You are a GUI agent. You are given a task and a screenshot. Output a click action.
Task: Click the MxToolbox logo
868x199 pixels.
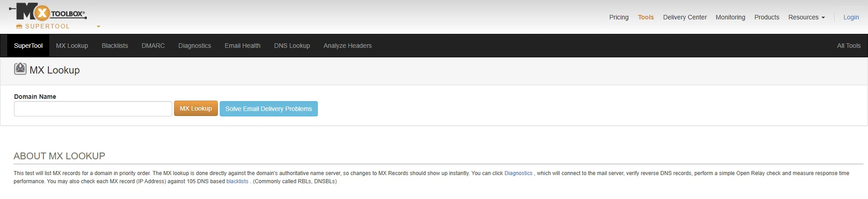(x=48, y=12)
